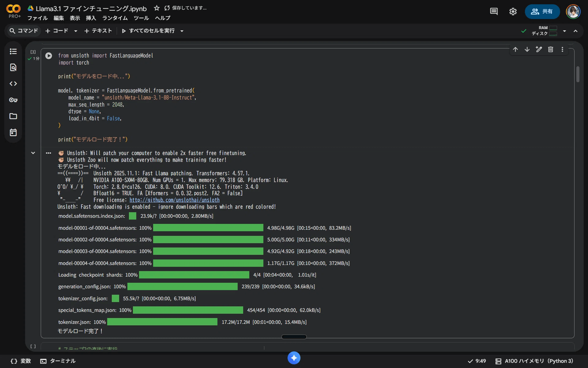Click the AI edit pencil icon on the cell
This screenshot has width=588, height=368.
[539, 49]
